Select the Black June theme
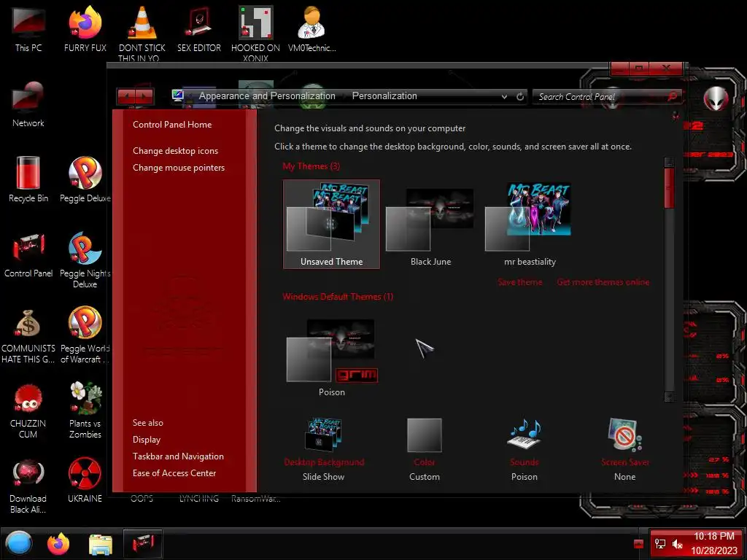 pyautogui.click(x=430, y=225)
